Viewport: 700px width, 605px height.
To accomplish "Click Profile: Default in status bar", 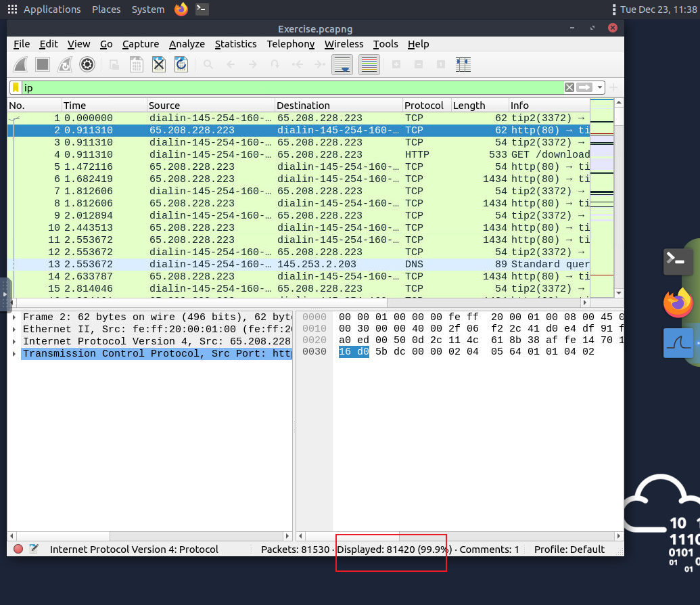I will click(x=569, y=549).
